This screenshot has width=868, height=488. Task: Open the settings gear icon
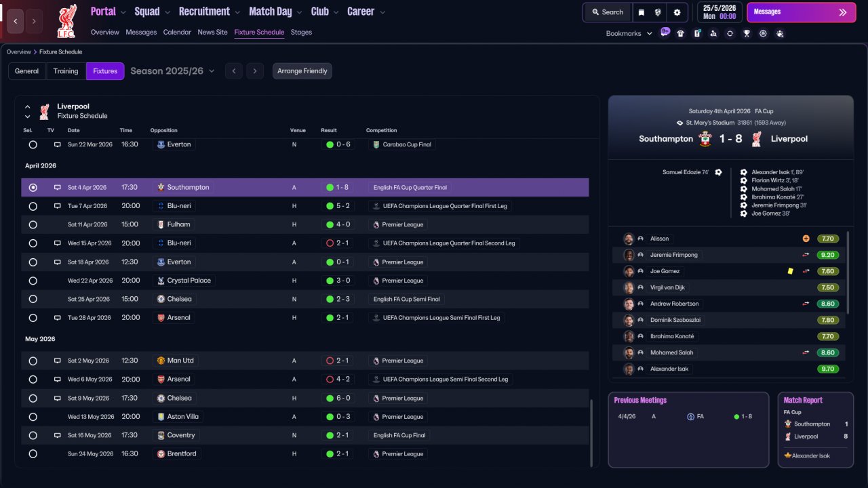(x=677, y=12)
